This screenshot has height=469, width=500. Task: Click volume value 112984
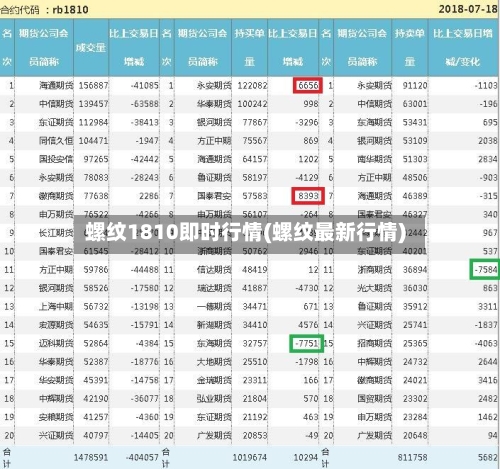click(93, 122)
